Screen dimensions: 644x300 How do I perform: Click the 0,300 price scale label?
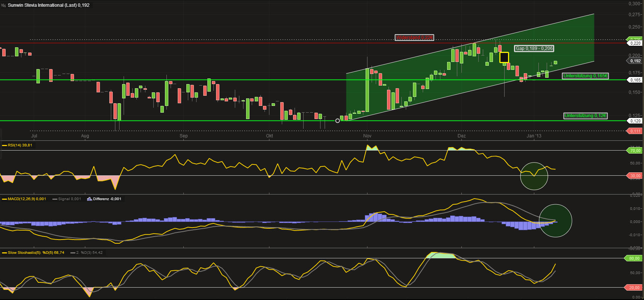tap(635, 4)
